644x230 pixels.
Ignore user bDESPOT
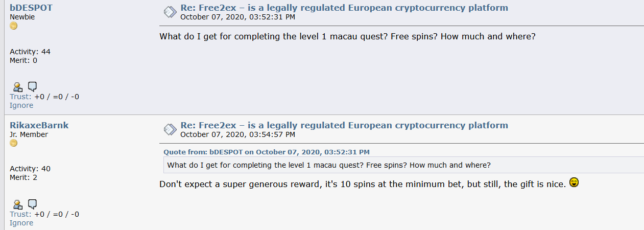click(x=21, y=105)
